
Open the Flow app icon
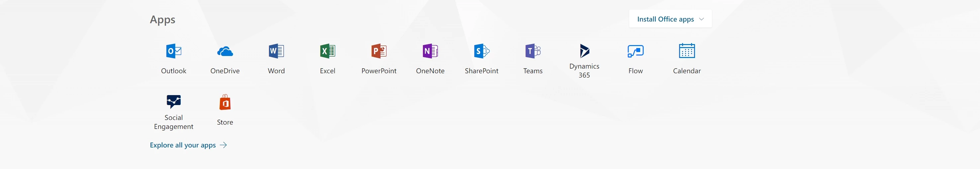pos(636,51)
